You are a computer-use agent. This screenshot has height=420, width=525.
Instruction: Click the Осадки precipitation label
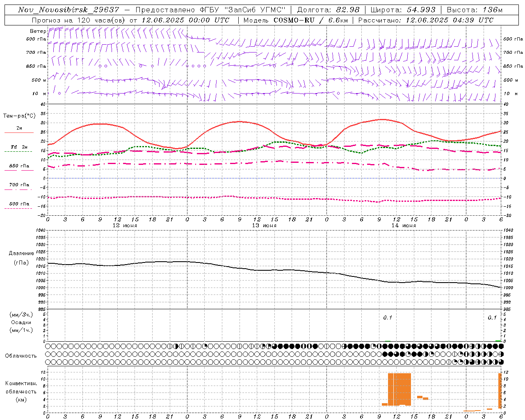coord(21,322)
